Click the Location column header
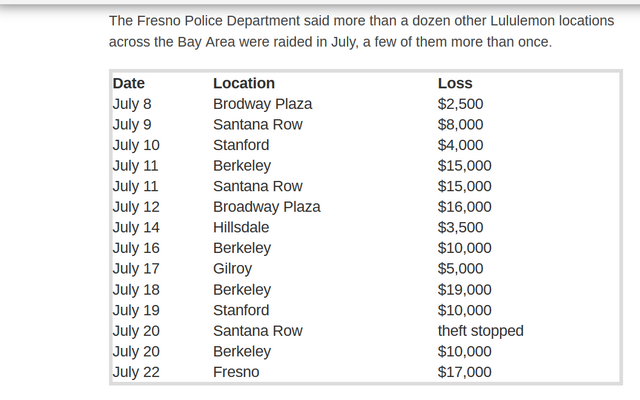 [x=244, y=83]
